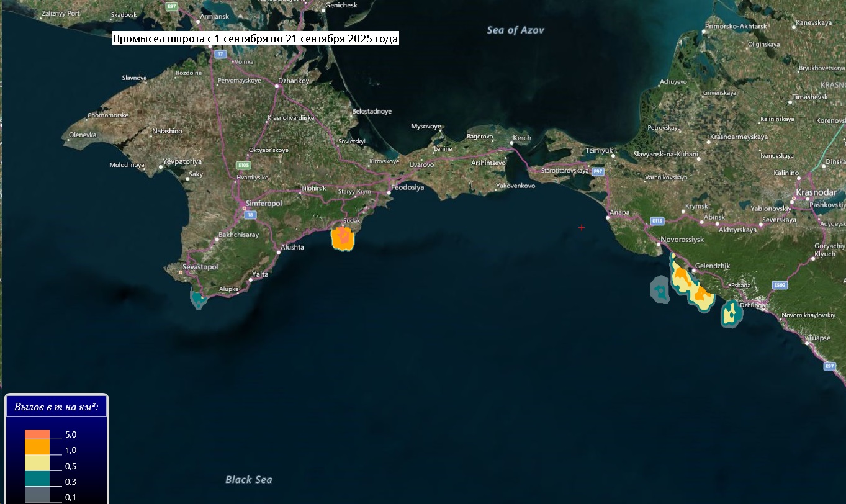Click the legend header 'Вылов в т на км²'
846x504 pixels.
coord(56,407)
